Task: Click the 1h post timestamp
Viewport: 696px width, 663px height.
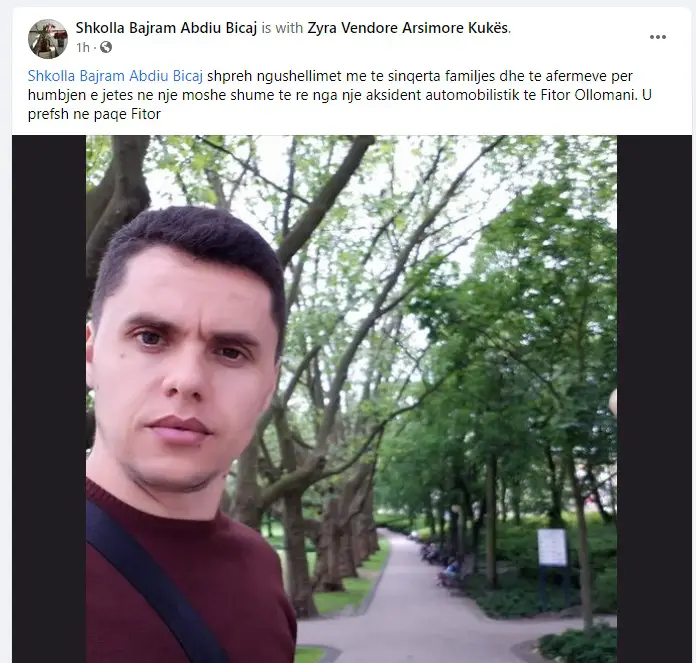Action: tap(83, 47)
